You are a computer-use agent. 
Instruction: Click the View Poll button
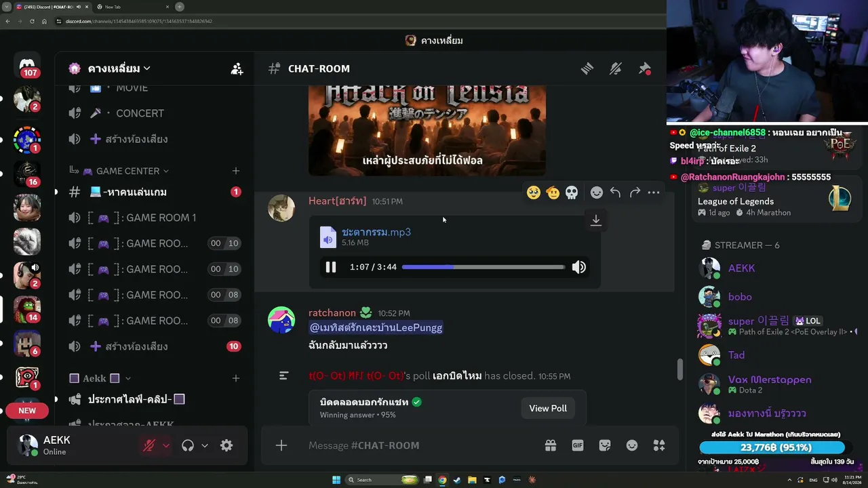(548, 408)
